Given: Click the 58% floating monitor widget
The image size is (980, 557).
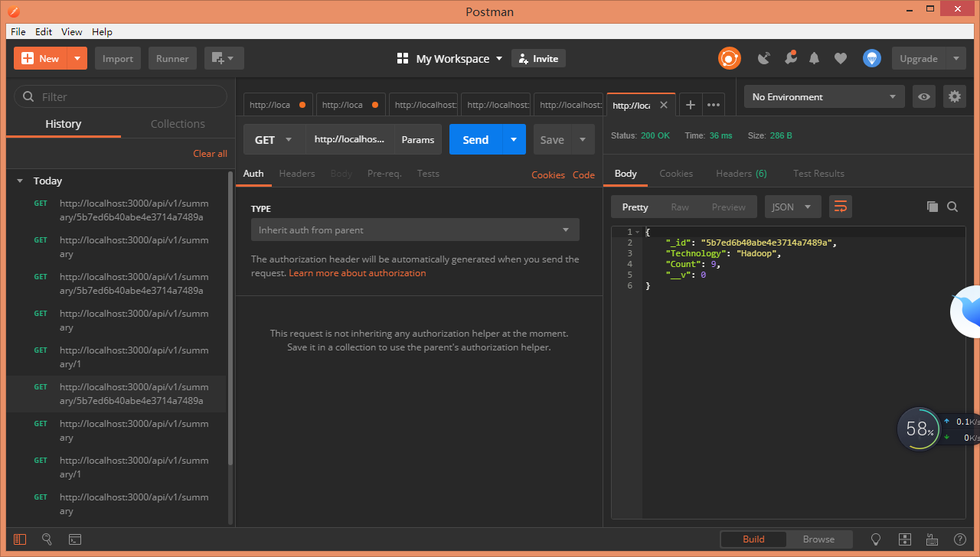Looking at the screenshot, I should coord(919,428).
